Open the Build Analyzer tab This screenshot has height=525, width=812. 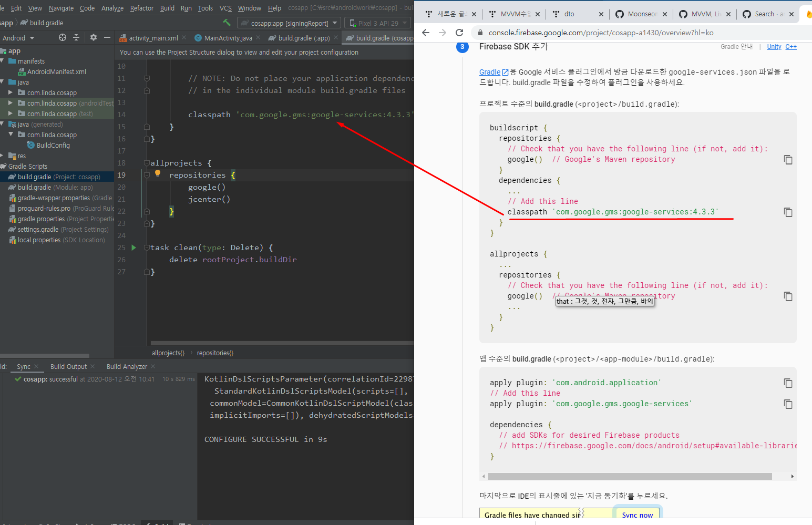pos(127,366)
